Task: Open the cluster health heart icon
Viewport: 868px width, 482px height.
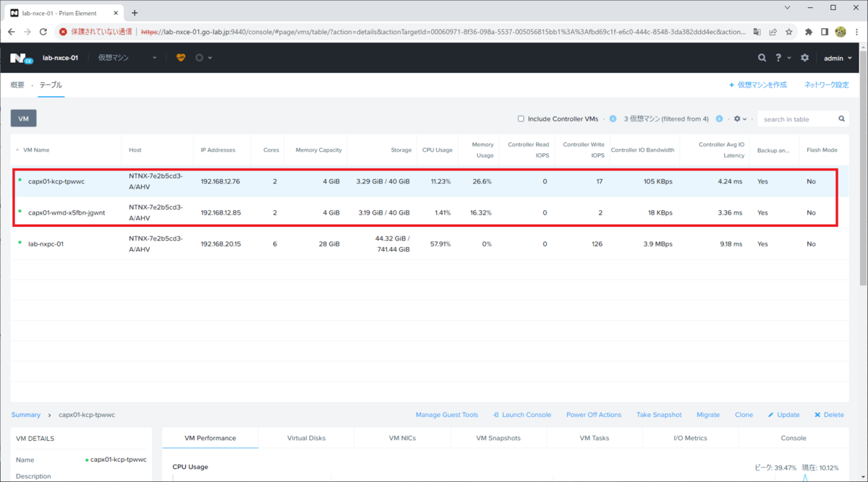Action: coord(182,58)
